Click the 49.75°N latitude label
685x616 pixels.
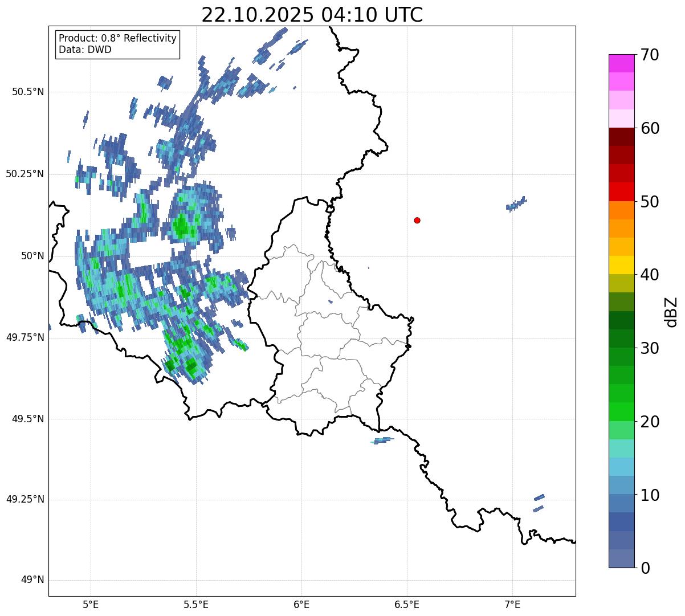tap(25, 337)
